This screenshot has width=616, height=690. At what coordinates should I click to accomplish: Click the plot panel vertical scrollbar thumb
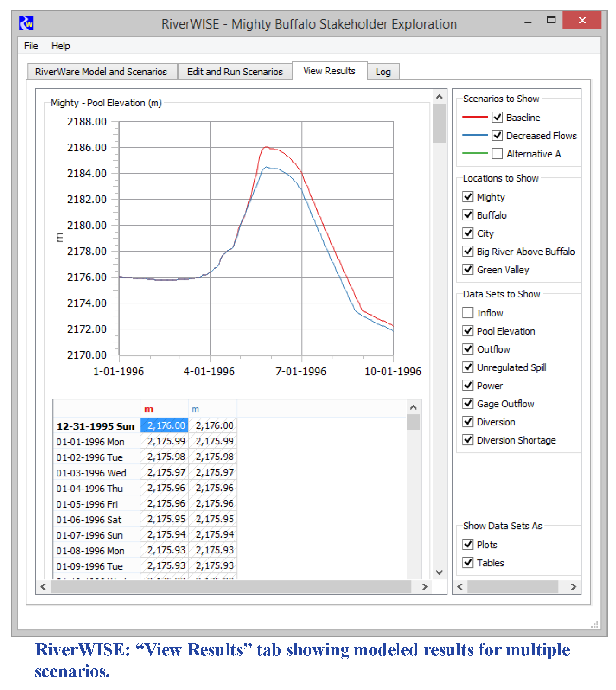point(439,123)
